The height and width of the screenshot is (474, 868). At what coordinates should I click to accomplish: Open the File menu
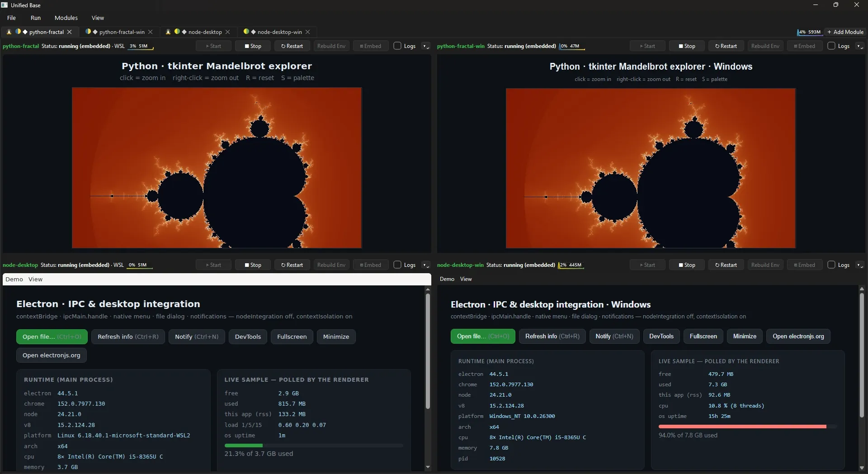[x=12, y=18]
